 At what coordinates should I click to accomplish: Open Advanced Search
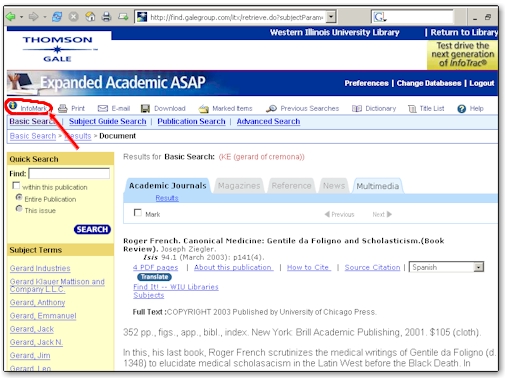pos(268,121)
